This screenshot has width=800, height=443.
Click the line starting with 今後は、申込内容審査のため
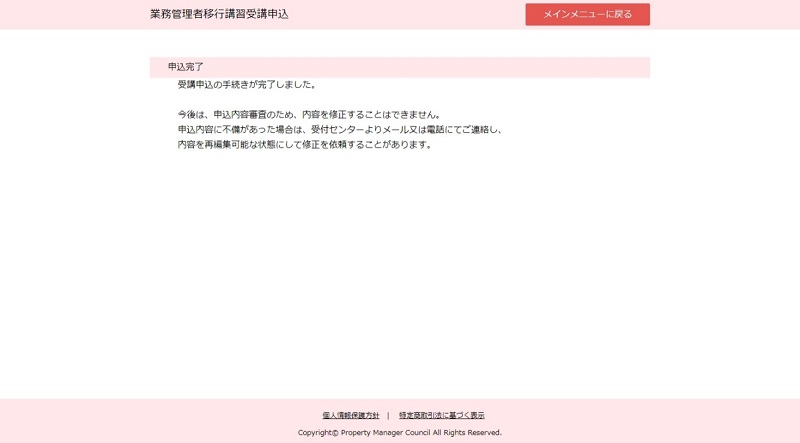tap(309, 115)
